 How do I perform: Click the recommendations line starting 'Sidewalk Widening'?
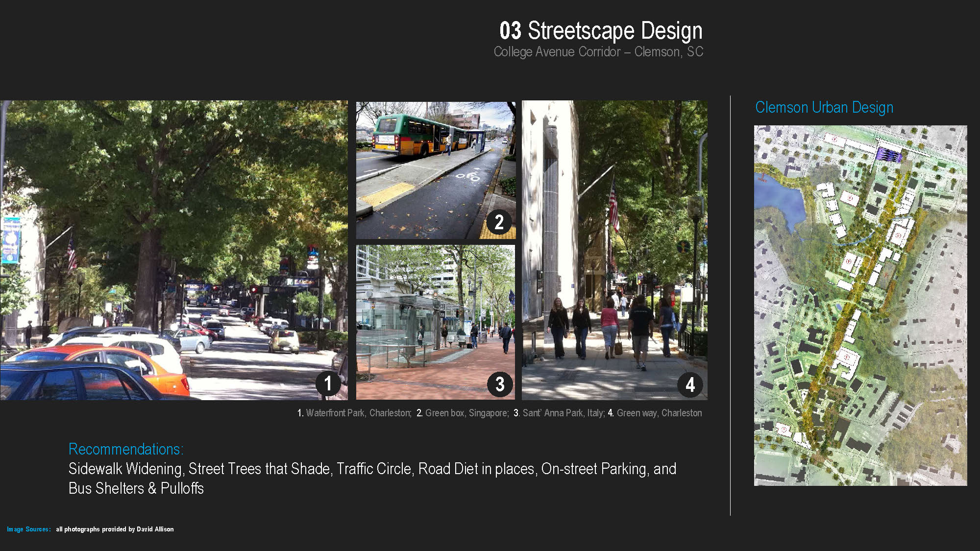pyautogui.click(x=372, y=469)
